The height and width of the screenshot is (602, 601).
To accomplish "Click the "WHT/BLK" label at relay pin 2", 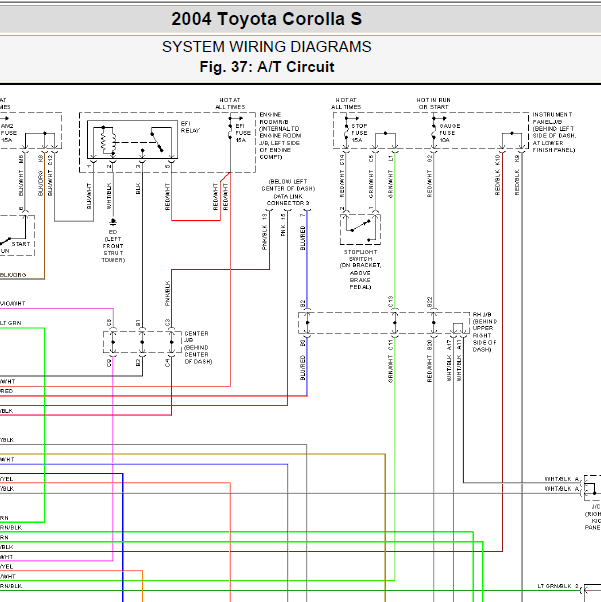I will click(x=109, y=196).
